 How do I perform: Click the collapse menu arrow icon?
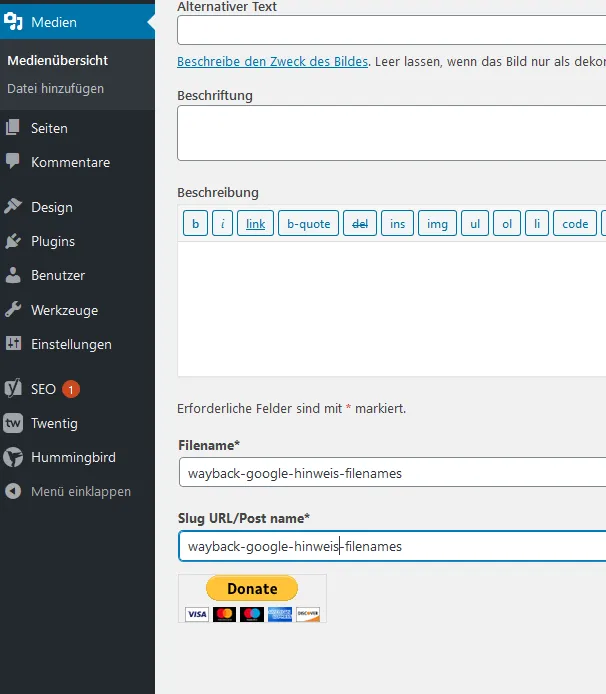13,491
